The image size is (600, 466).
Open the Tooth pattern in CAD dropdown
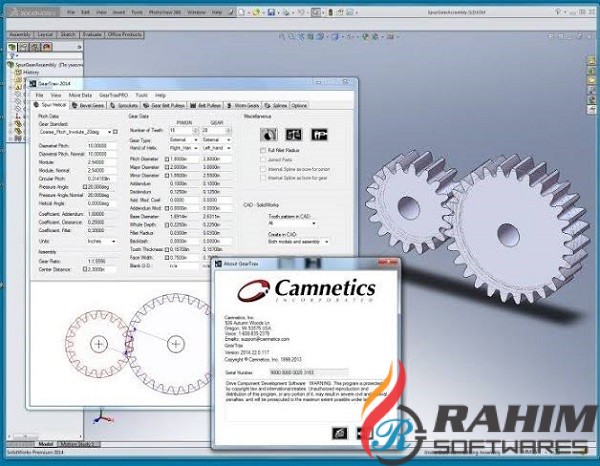pyautogui.click(x=292, y=223)
